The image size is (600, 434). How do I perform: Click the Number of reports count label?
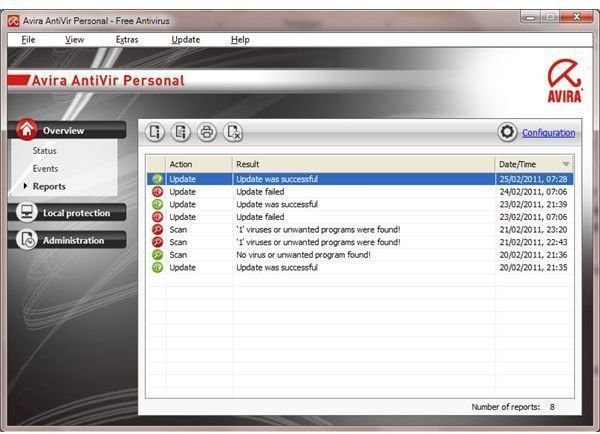513,407
